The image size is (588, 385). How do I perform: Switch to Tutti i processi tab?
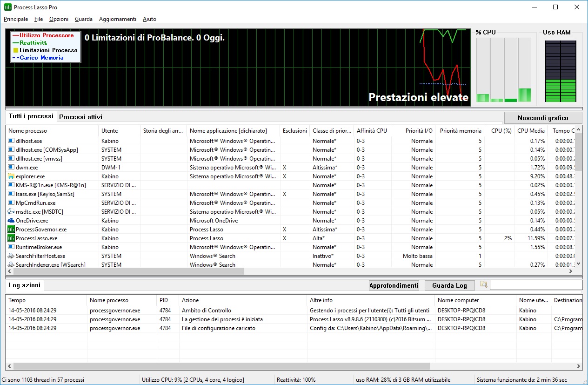[31, 116]
